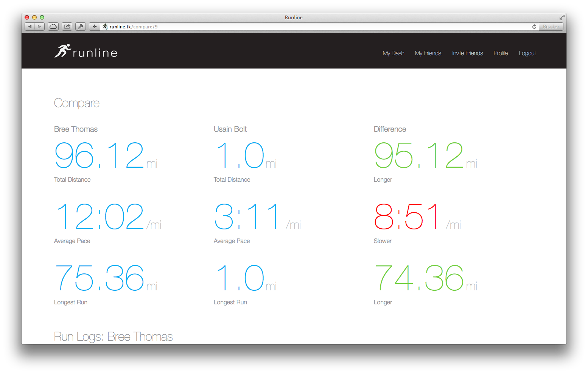Click the runline runner logo
The width and height of the screenshot is (588, 374).
pyautogui.click(x=62, y=51)
